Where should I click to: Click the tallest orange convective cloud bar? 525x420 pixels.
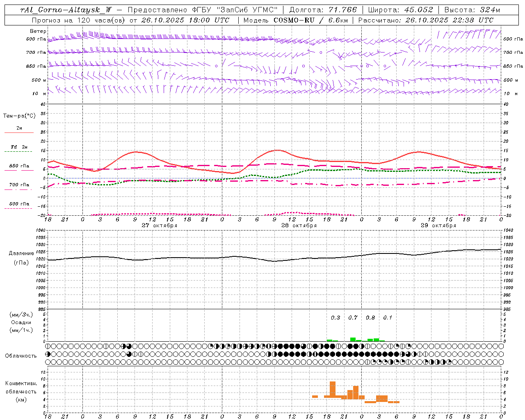click(x=333, y=389)
